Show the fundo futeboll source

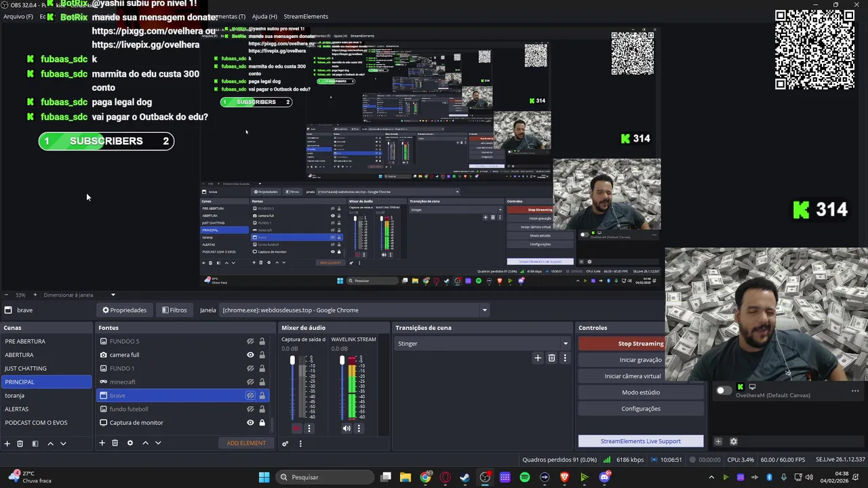pyautogui.click(x=250, y=409)
